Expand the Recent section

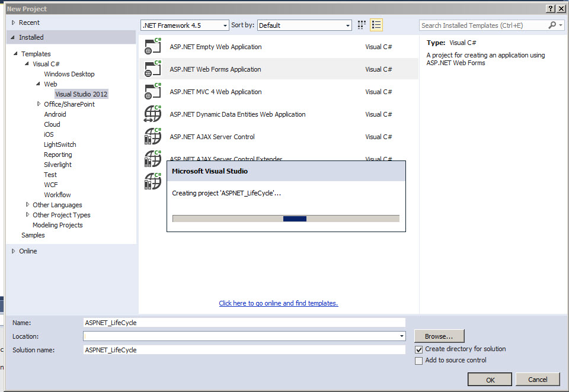coord(14,23)
